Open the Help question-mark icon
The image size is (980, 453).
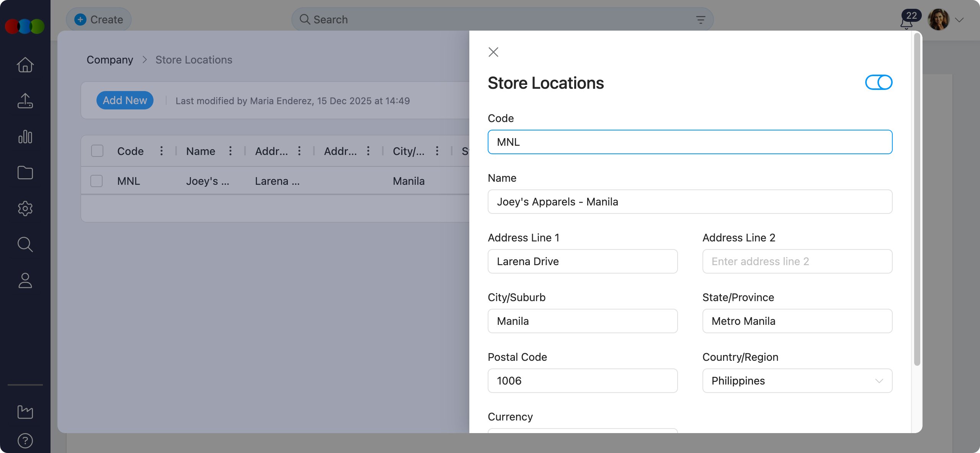coord(25,441)
